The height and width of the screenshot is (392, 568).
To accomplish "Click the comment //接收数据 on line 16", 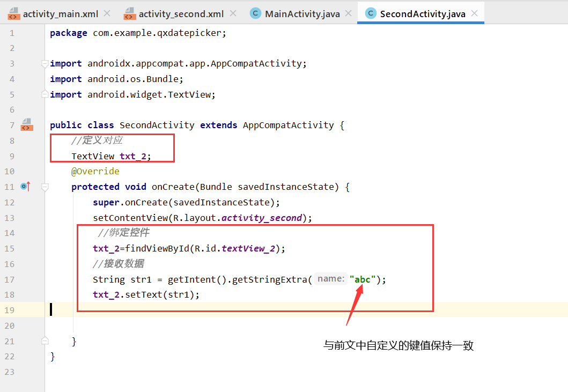I will tap(119, 263).
